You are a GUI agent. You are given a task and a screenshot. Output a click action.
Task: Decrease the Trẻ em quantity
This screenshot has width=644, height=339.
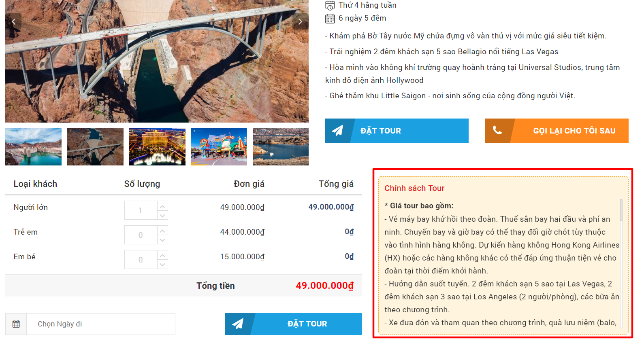pos(162,240)
